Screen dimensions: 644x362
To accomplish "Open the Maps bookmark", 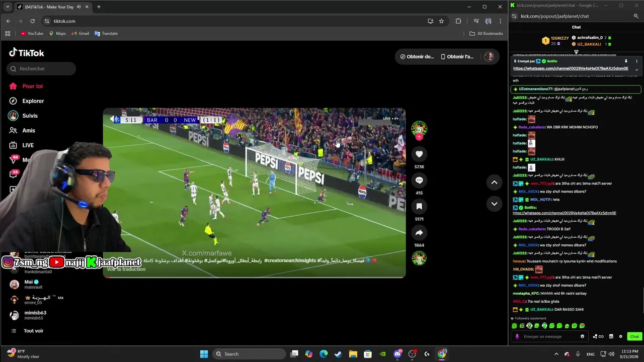I will 57,34.
